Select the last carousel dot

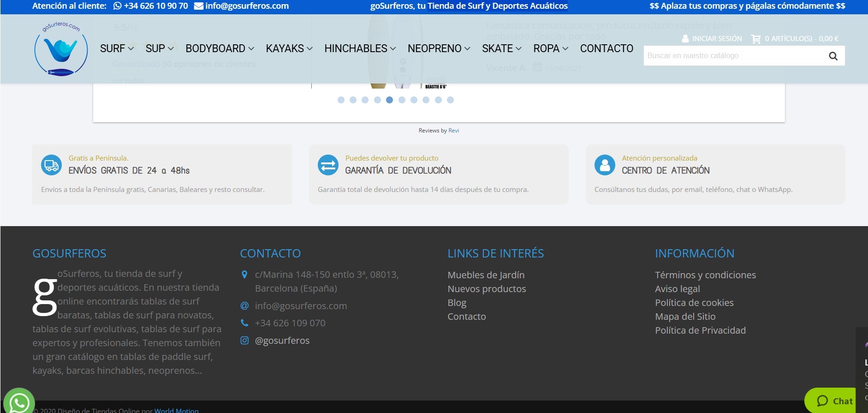[450, 100]
